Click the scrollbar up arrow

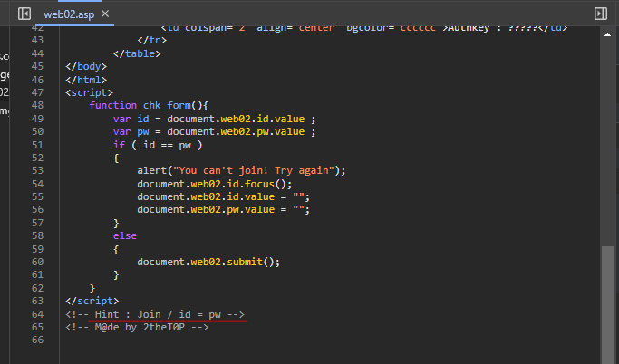tap(607, 34)
